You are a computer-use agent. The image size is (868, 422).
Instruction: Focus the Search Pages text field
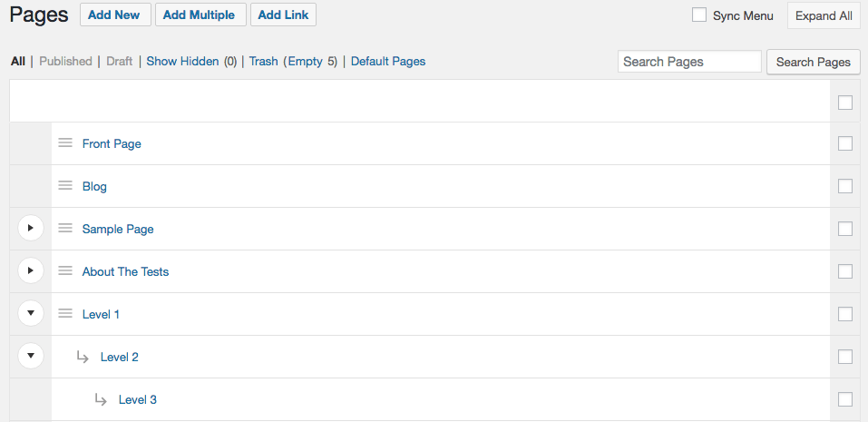pos(689,62)
